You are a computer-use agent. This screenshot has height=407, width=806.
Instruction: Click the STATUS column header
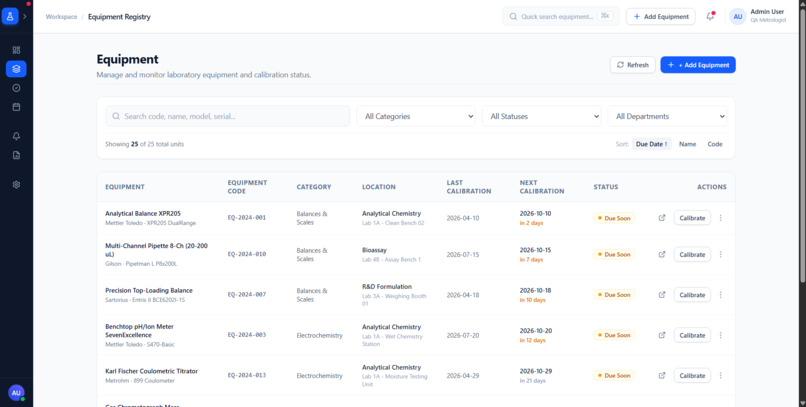[606, 187]
